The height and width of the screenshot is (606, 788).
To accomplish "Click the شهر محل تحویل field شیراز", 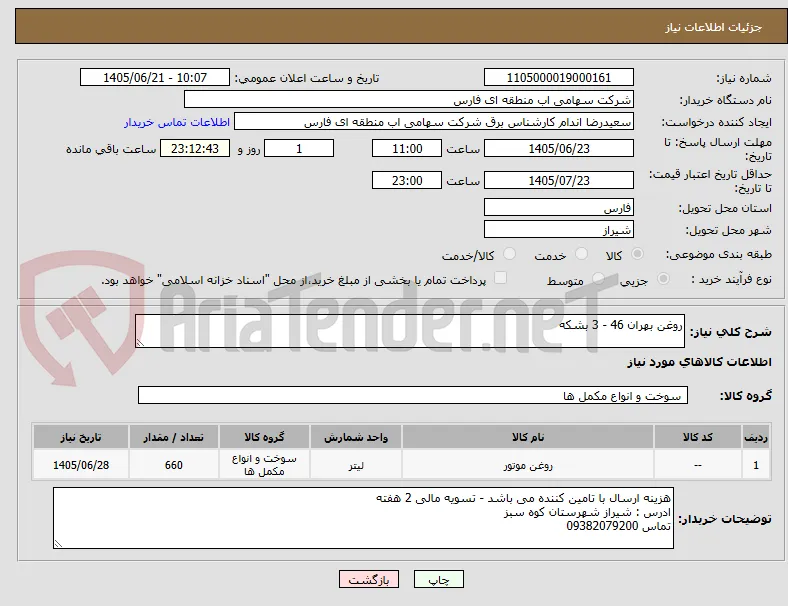I will pos(558,230).
